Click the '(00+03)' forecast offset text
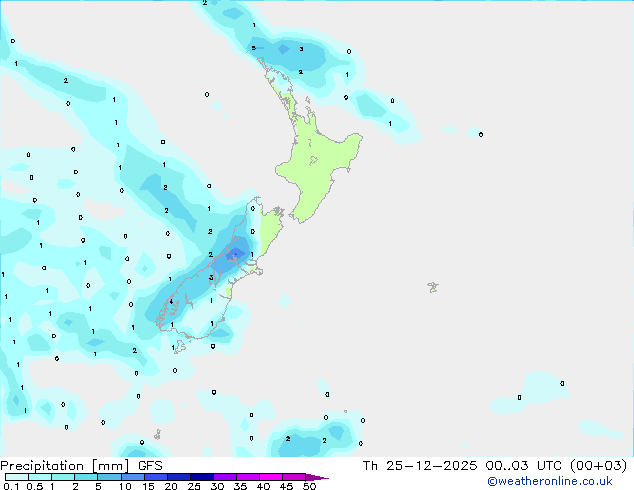Screen dimensions: 634x490 598,466
